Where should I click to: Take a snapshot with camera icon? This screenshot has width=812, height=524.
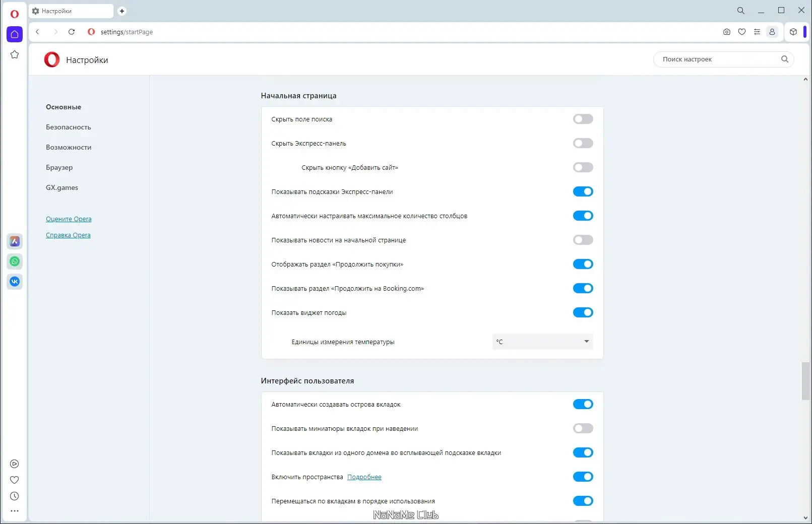[x=726, y=32]
